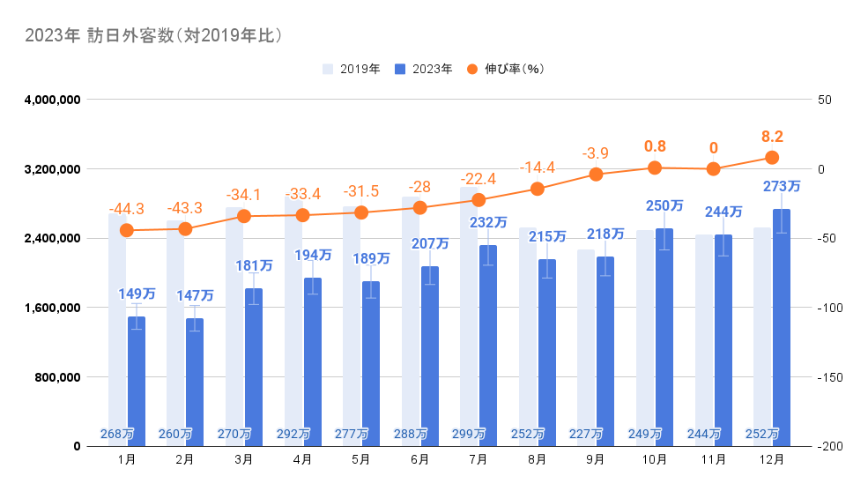Select the 2023年 legend label
This screenshot has width=868, height=491.
point(433,69)
